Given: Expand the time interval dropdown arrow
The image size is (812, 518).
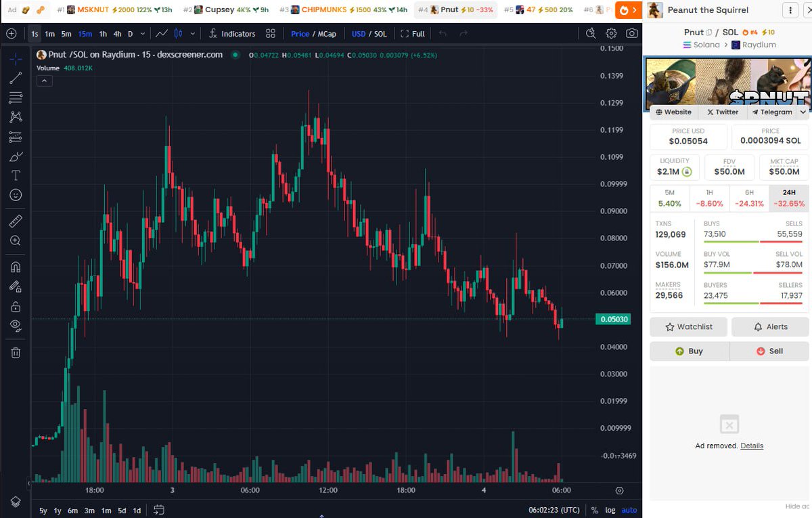Looking at the screenshot, I should coord(142,34).
